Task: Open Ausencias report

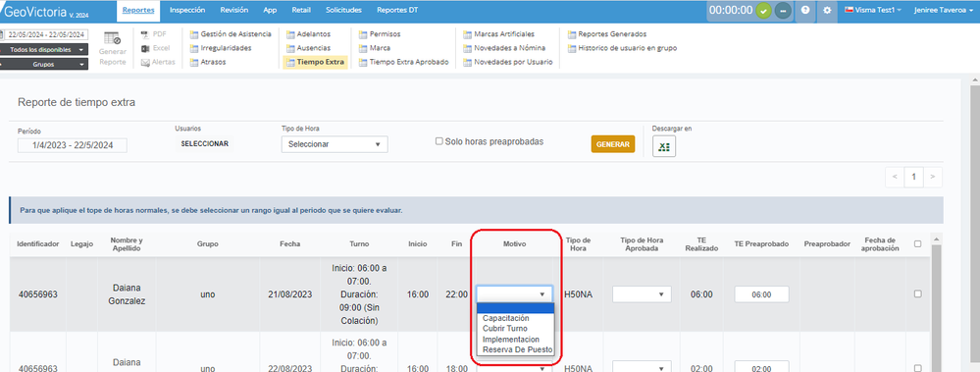Action: tap(309, 48)
